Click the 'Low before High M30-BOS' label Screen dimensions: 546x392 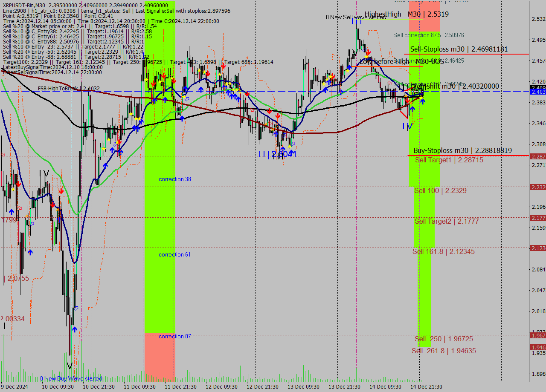pyautogui.click(x=401, y=61)
